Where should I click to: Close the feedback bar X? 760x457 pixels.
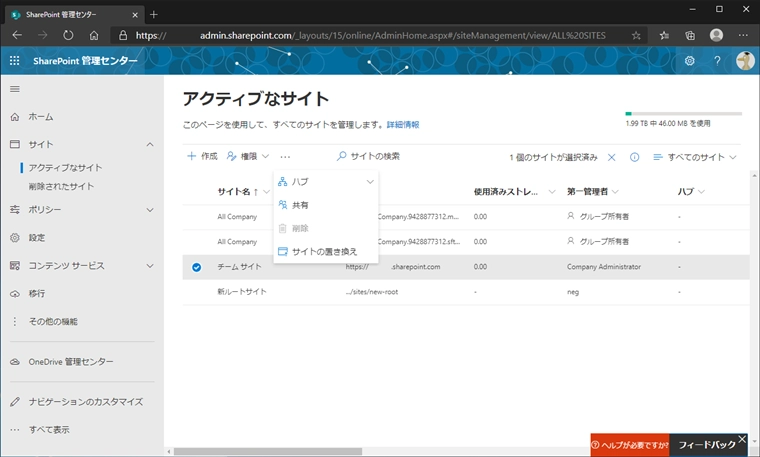pyautogui.click(x=742, y=439)
